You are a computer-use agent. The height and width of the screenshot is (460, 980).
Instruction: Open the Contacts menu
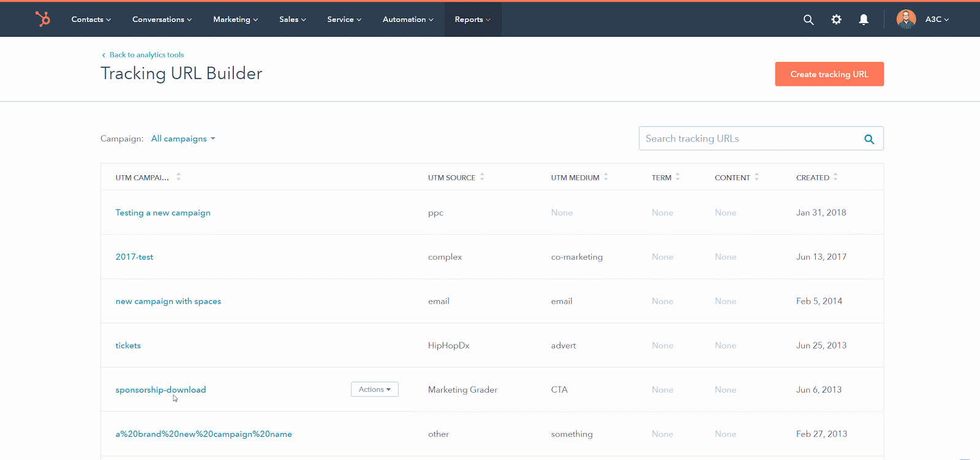91,20
